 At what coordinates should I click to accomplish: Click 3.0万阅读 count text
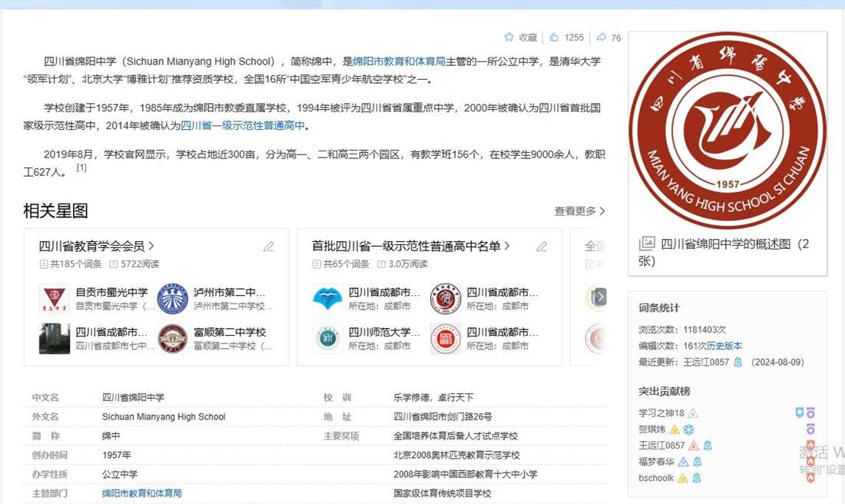pos(408,264)
